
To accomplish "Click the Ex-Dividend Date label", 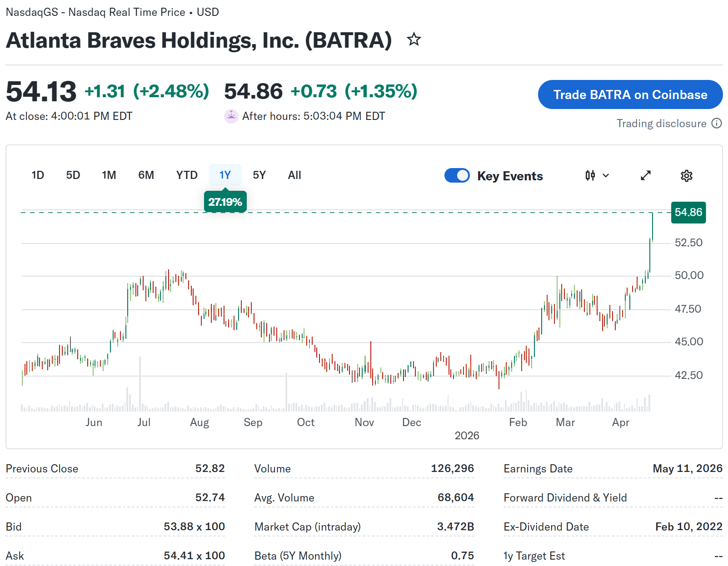I will pyautogui.click(x=546, y=527).
